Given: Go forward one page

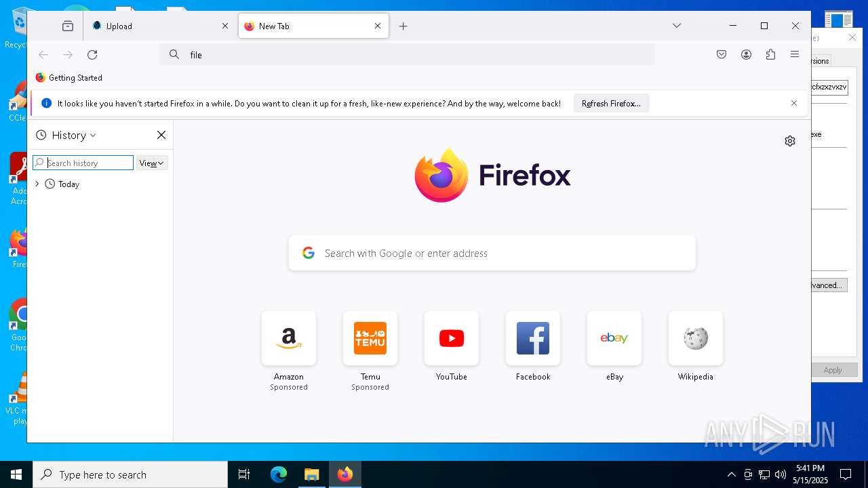Looking at the screenshot, I should 68,55.
